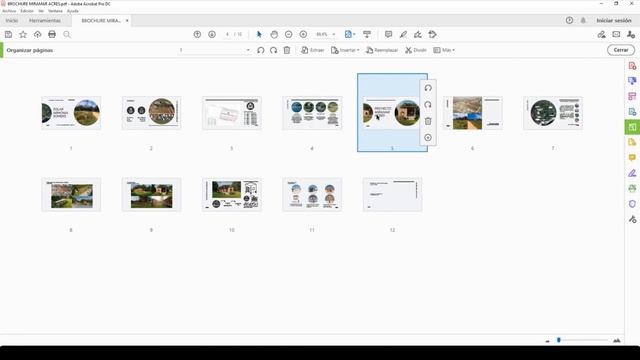Click the magnifier search icon

click(x=67, y=35)
